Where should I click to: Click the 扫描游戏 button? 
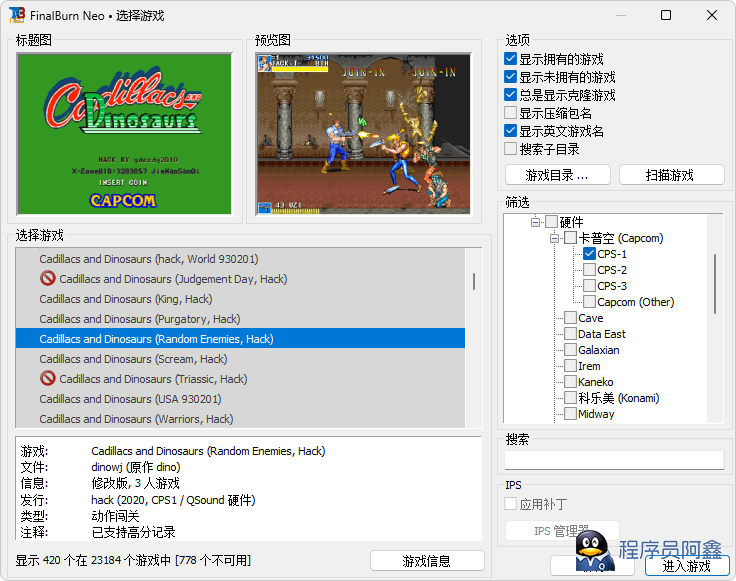point(671,175)
